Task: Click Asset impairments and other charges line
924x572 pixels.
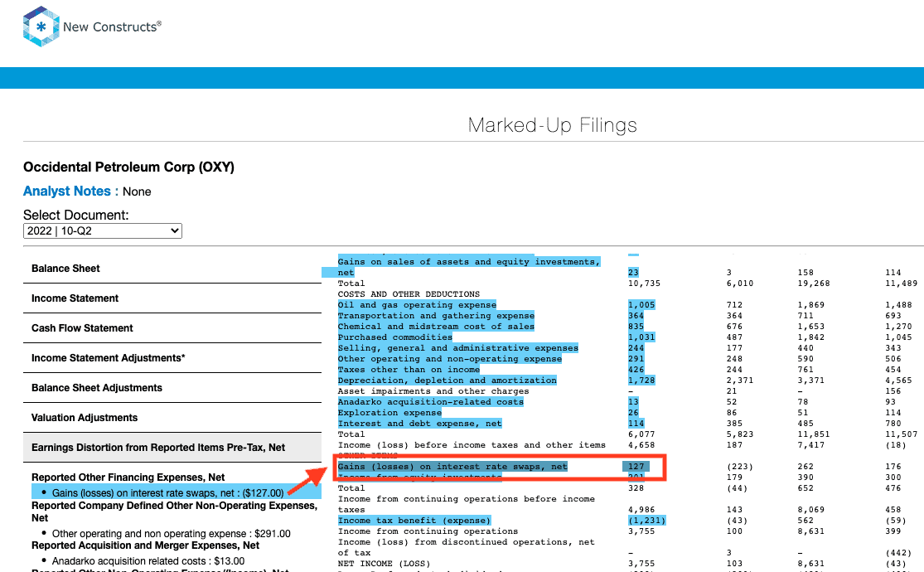Action: tap(433, 391)
